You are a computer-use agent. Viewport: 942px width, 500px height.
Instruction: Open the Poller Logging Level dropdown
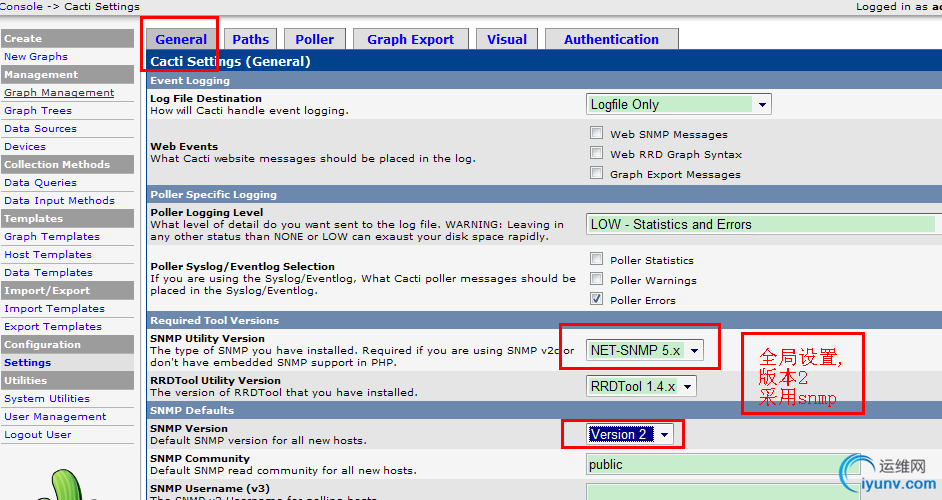click(x=764, y=224)
